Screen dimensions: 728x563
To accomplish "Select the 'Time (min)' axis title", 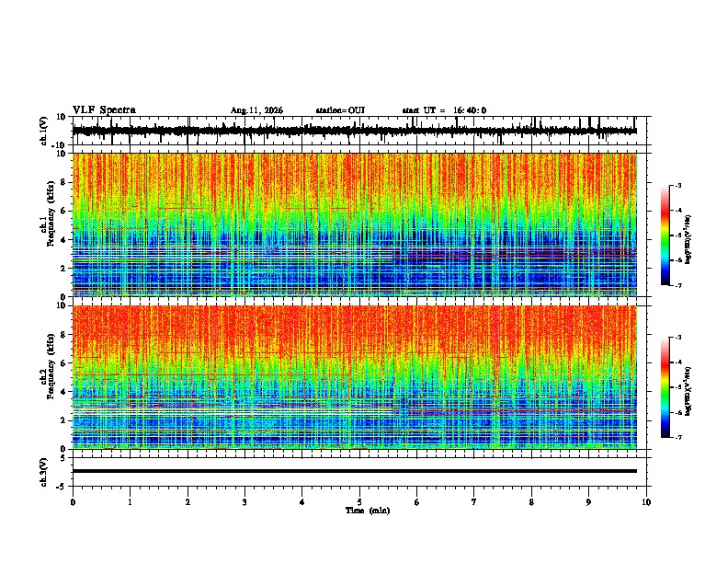I will (x=368, y=511).
